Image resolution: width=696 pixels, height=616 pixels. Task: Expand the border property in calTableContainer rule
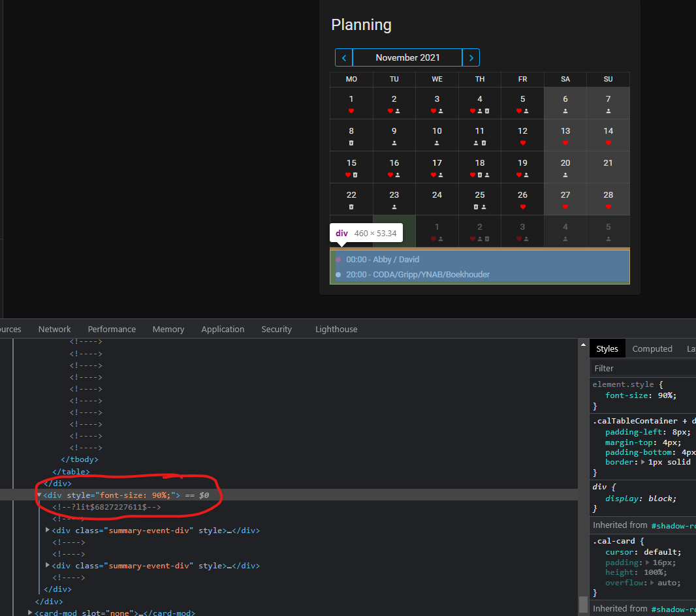tap(642, 461)
